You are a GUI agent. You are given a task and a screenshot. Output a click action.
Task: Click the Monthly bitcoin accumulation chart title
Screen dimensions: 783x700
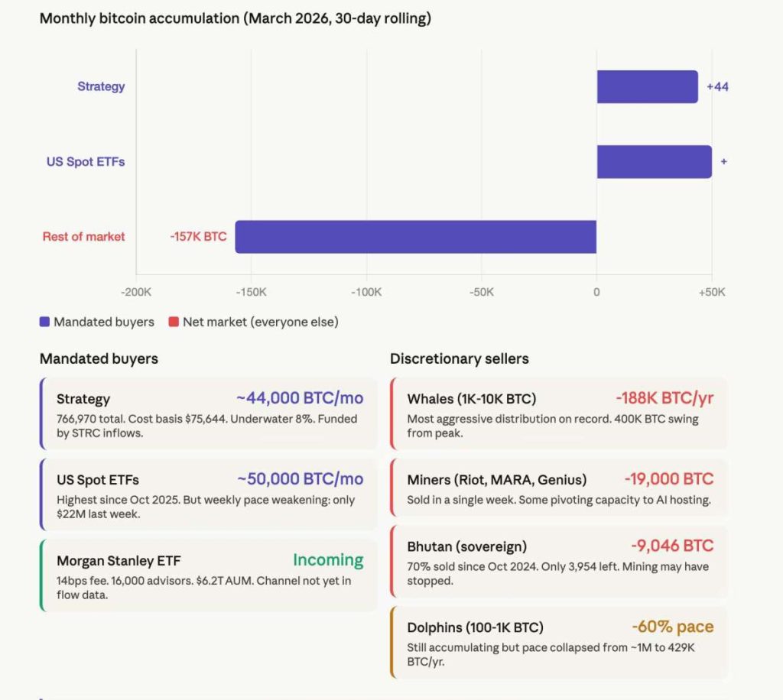(235, 18)
